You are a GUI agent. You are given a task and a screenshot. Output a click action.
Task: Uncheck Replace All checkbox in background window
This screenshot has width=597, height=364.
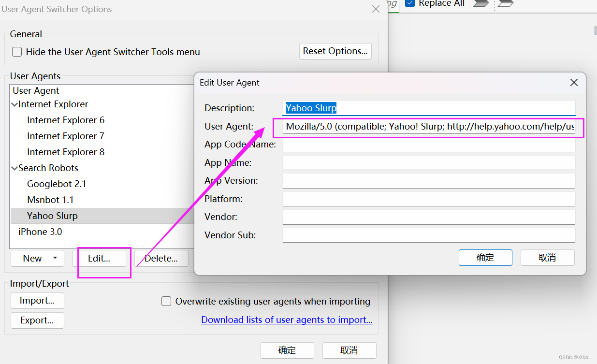[x=410, y=3]
